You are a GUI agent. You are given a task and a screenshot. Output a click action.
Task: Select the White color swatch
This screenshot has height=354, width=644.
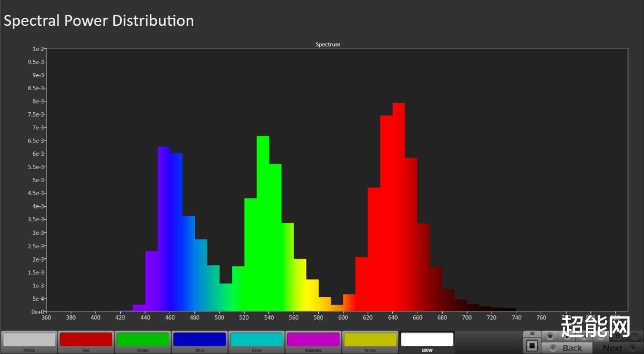click(29, 342)
